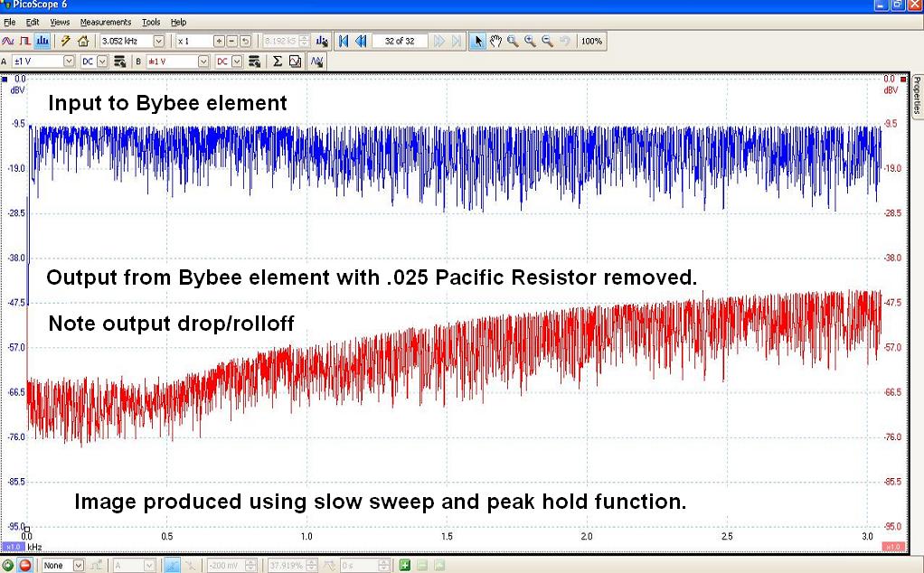Viewport: 924px width, 573px height.
Task: Click the 100% zoom button
Action: 591,42
